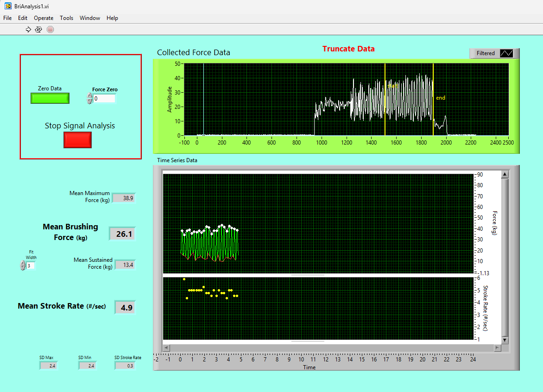Click the Fit Width increment/decrement stepper
The width and height of the screenshot is (543, 392).
pos(23,266)
